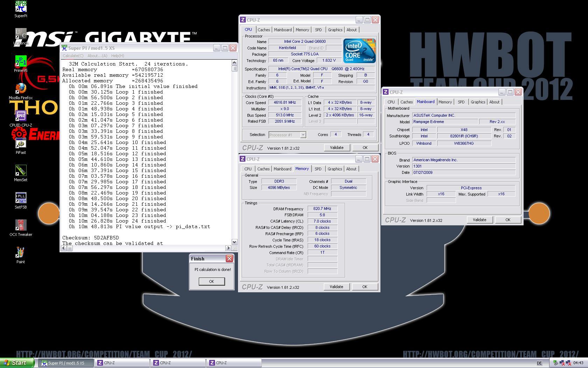Click Super PI vertical scrollbar up arrow
The image size is (588, 368).
234,63
